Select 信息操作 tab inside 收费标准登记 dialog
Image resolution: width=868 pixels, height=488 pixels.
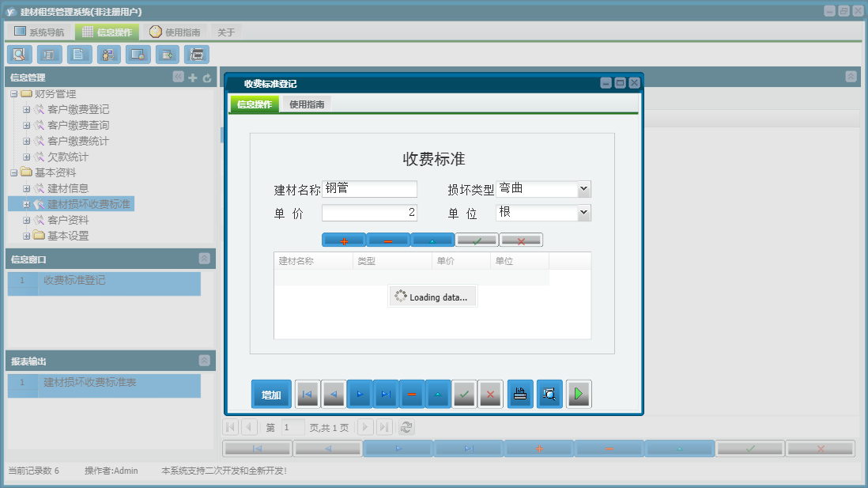coord(255,104)
